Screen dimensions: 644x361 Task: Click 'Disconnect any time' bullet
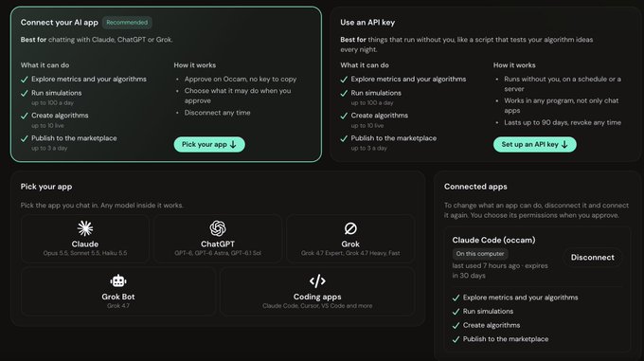click(x=217, y=113)
